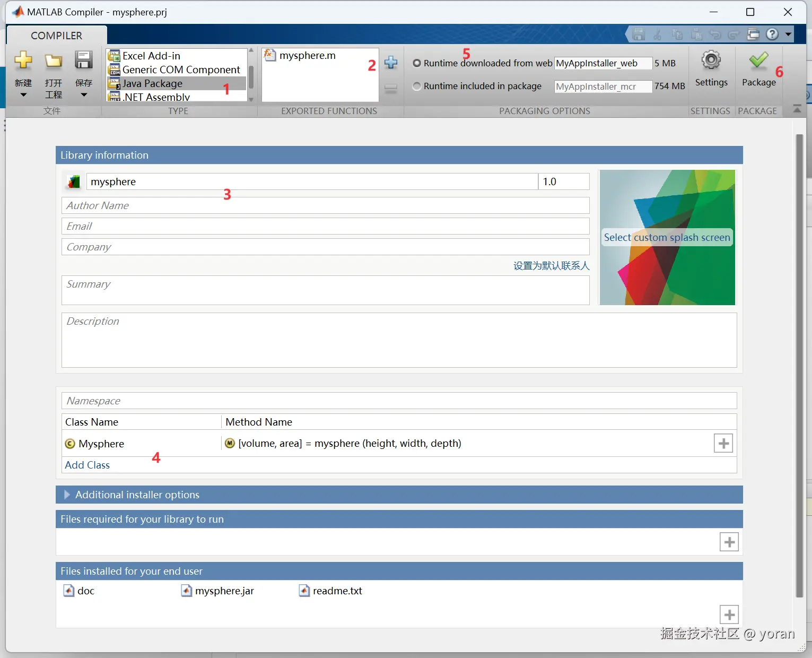Click the Email field
Image resolution: width=812 pixels, height=658 pixels.
point(326,226)
